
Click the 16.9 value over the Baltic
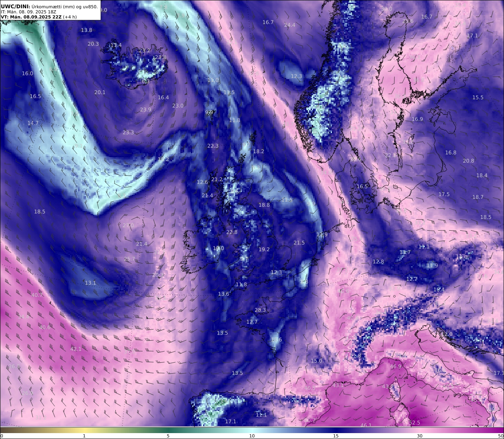pyautogui.click(x=417, y=119)
